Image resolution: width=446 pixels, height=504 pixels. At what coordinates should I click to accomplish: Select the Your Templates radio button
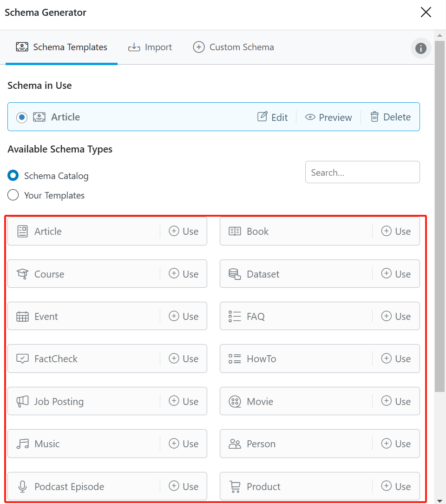13,195
